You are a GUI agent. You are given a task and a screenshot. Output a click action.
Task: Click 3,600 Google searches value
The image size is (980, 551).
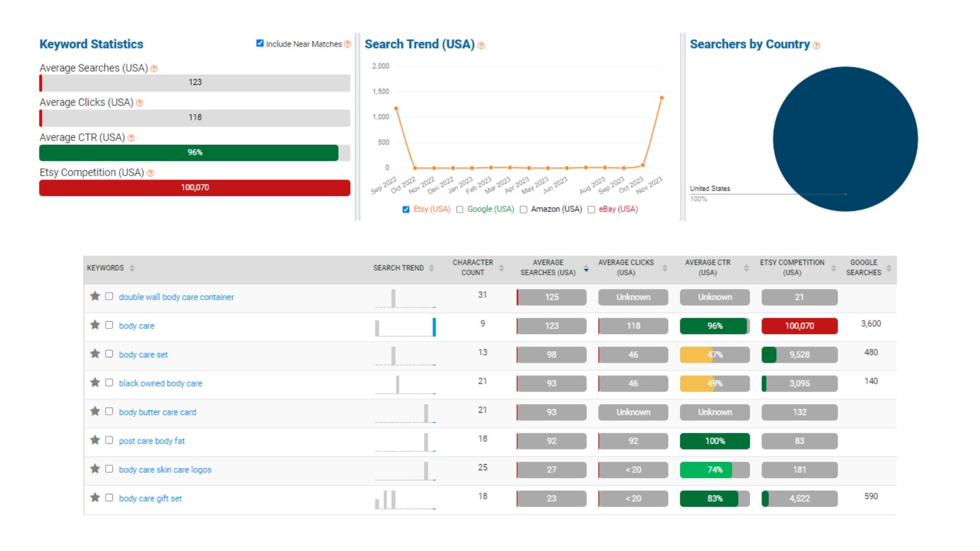click(x=871, y=324)
